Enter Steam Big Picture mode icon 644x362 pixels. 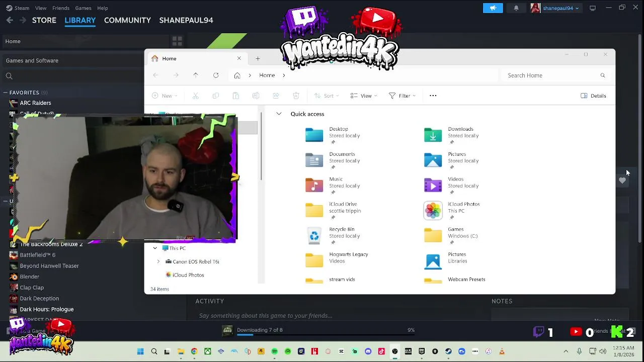(x=593, y=8)
